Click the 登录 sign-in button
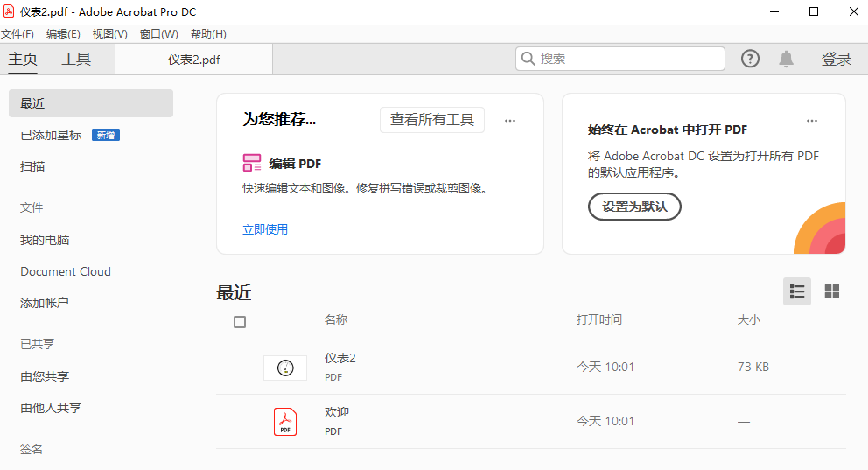 coord(836,59)
